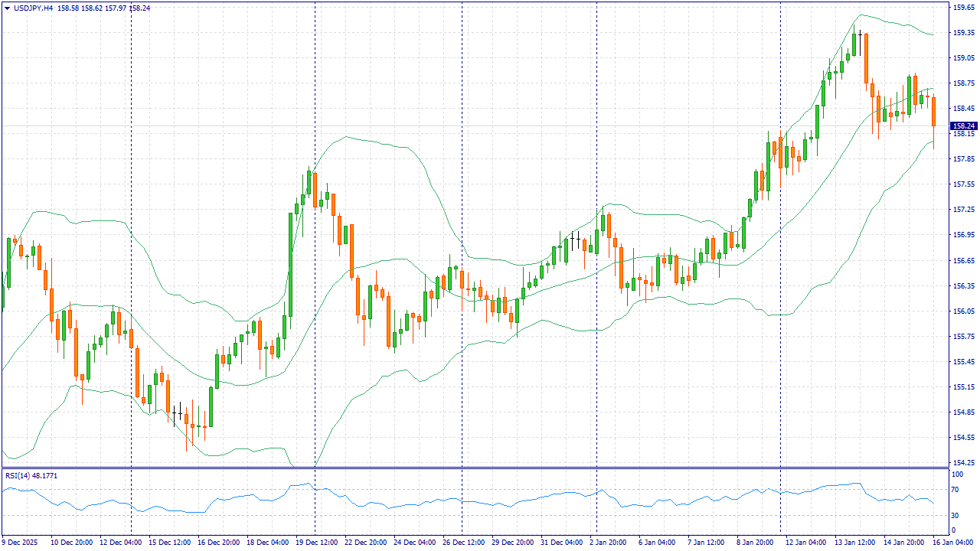Click the 24 Dec 04:00 time label
This screenshot has height=551, width=980.
(416, 542)
